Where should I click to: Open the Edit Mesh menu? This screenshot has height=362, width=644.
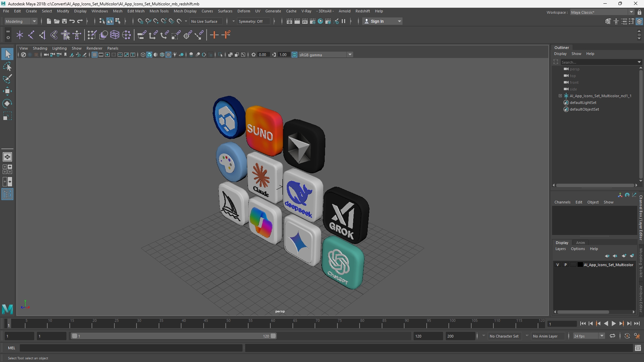pyautogui.click(x=136, y=11)
